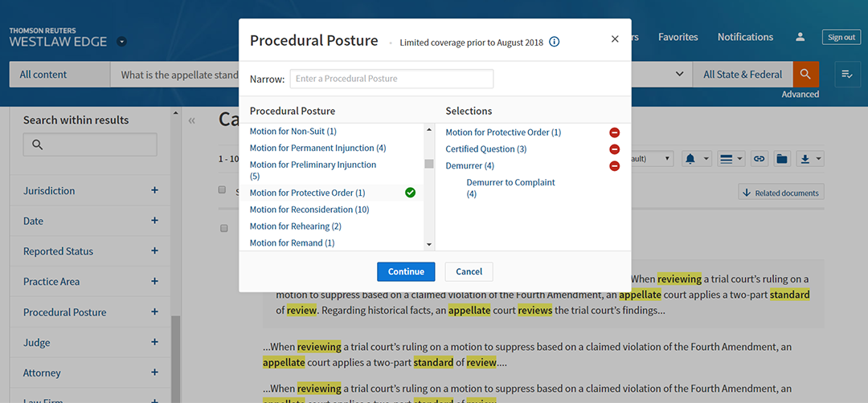Screen dimensions: 868x403
Task: Select Motion for Reconsideration posture link
Action: (309, 210)
